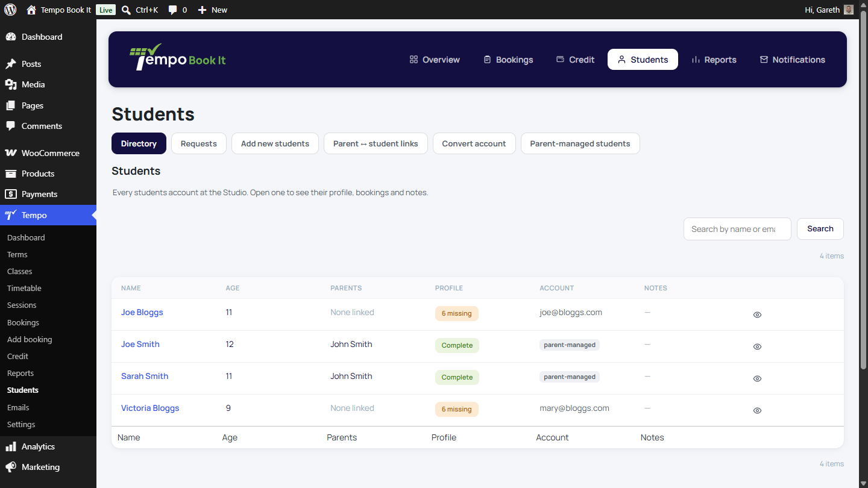Viewport: 868px width, 488px height.
Task: Click the Dashboard gauge icon in sidebar
Action: pos(11,37)
